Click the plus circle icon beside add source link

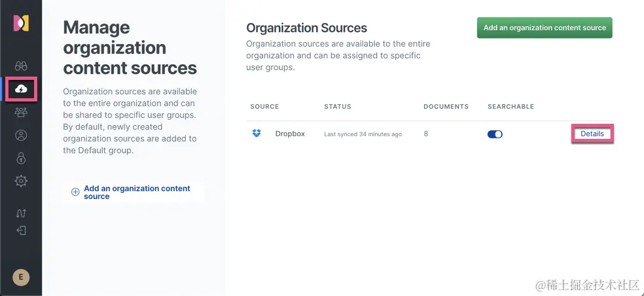tap(75, 192)
